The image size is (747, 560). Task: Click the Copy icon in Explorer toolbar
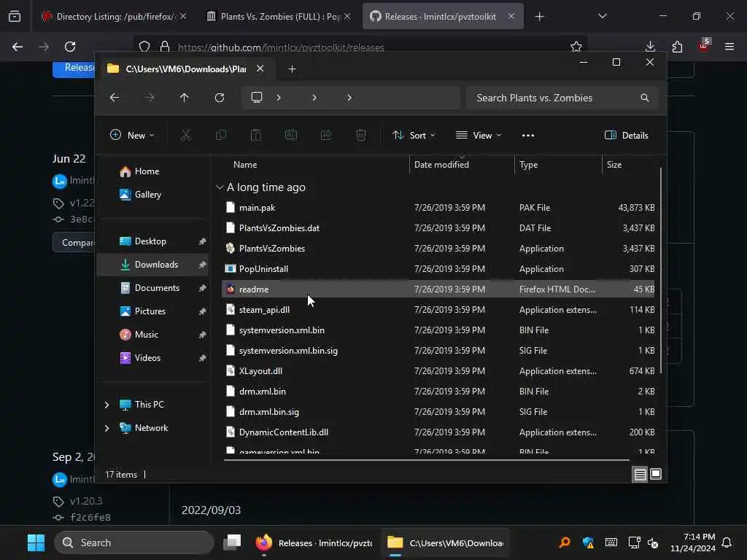[221, 135]
